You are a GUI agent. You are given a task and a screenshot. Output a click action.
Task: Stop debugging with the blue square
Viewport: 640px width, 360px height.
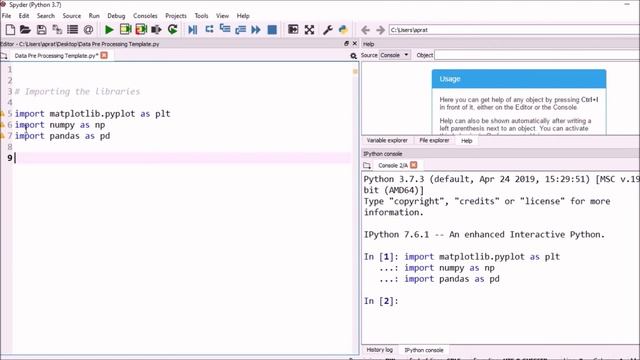click(272, 30)
